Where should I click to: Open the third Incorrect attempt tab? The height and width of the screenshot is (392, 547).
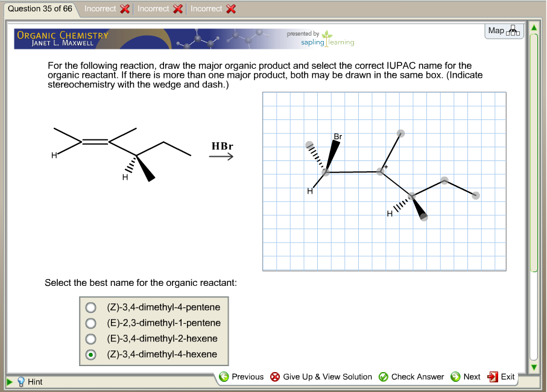click(213, 9)
